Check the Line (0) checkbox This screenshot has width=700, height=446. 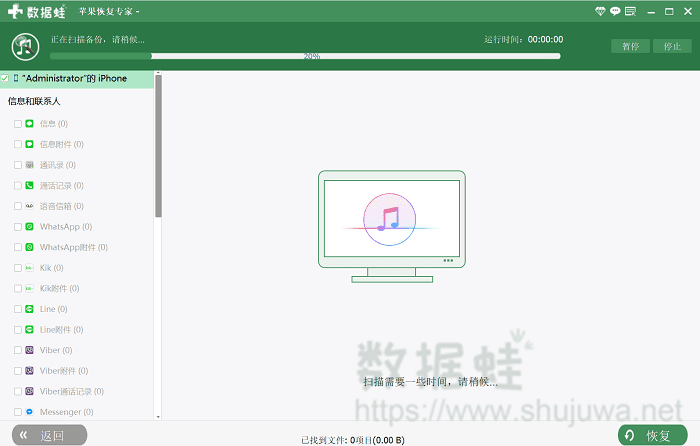click(x=18, y=309)
